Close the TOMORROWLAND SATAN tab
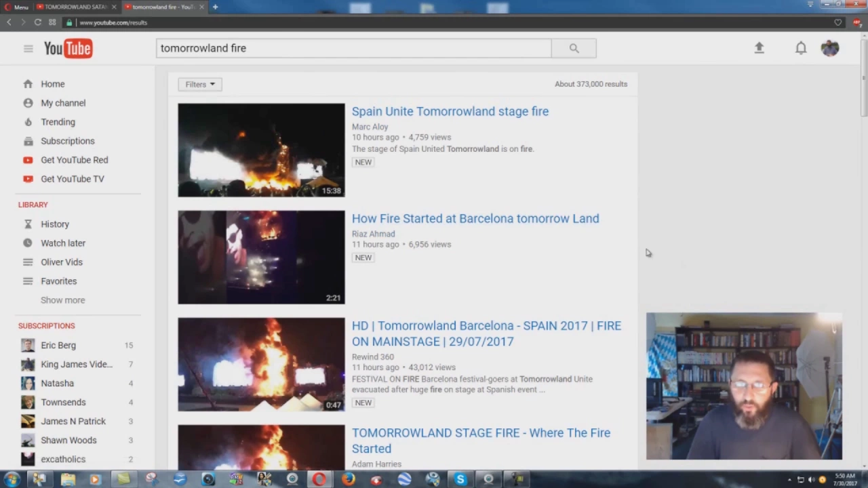The width and height of the screenshot is (868, 488). pyautogui.click(x=113, y=7)
